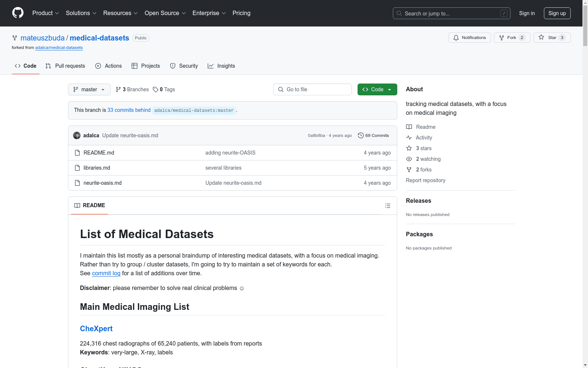Click the book icon on the README tab
588x368 pixels.
[x=77, y=205]
